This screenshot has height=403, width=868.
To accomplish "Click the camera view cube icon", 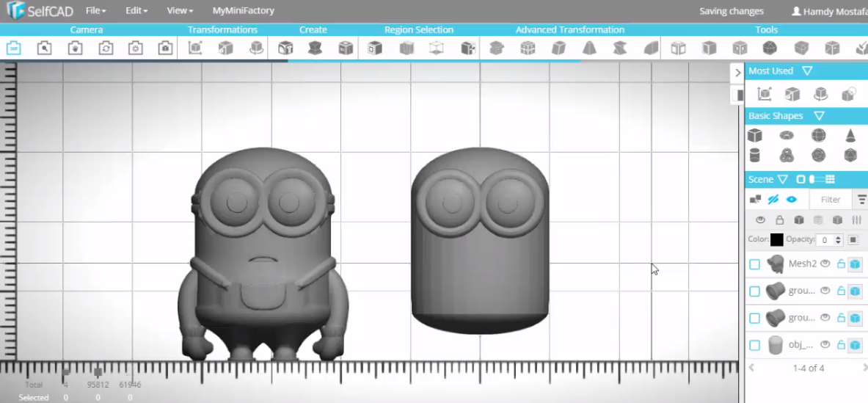I will click(x=166, y=48).
